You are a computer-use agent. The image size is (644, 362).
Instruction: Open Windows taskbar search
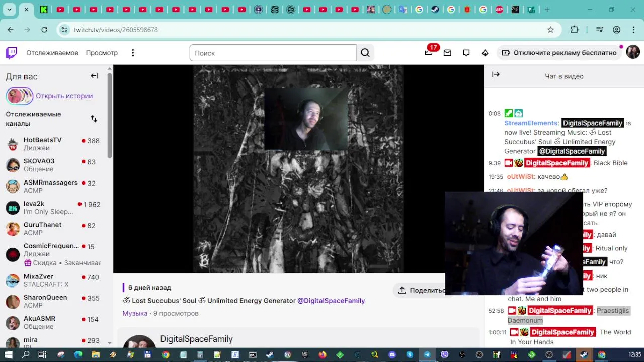tap(26, 354)
